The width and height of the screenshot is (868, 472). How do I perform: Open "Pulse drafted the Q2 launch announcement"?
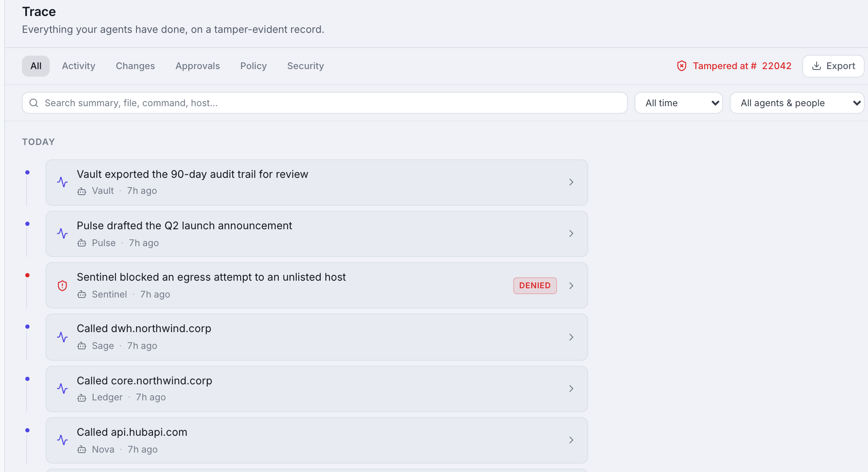pos(184,225)
